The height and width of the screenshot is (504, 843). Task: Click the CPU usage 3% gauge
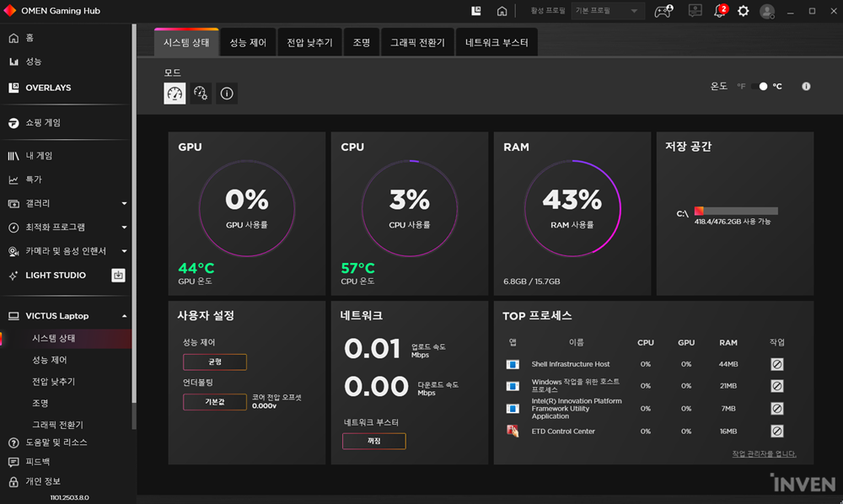point(410,208)
